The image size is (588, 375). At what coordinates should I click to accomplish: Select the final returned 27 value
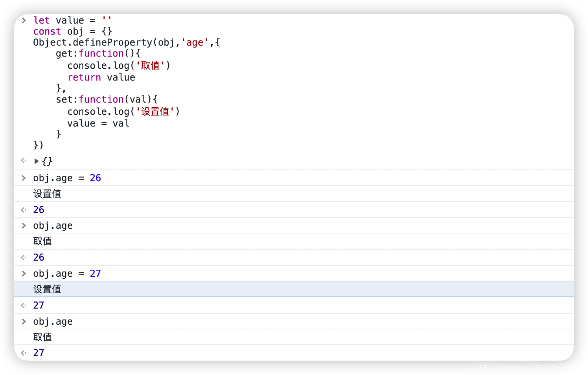[39, 353]
